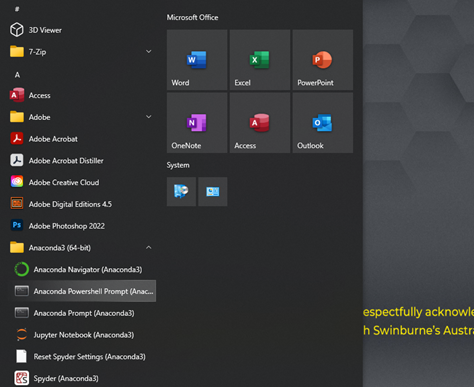
Task: Click the Microsoft Office group header
Action: (x=192, y=17)
